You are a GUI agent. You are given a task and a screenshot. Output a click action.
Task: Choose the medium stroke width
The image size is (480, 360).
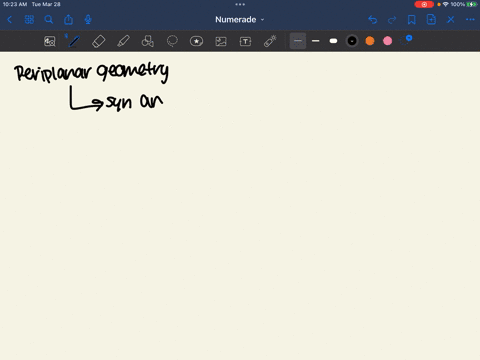(x=316, y=41)
